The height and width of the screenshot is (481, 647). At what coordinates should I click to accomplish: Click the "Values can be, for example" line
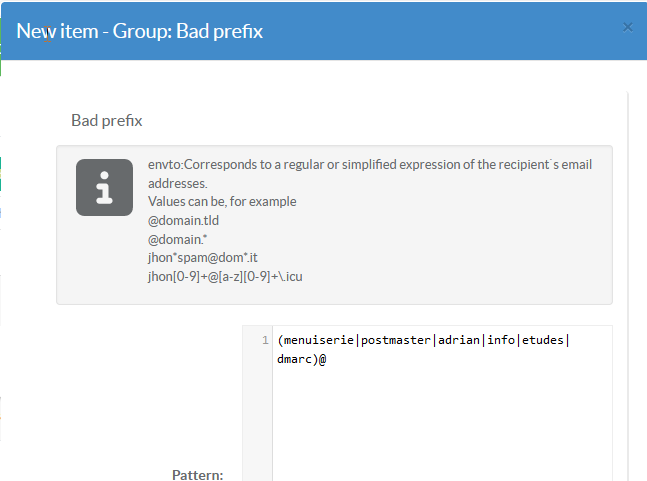(222, 201)
